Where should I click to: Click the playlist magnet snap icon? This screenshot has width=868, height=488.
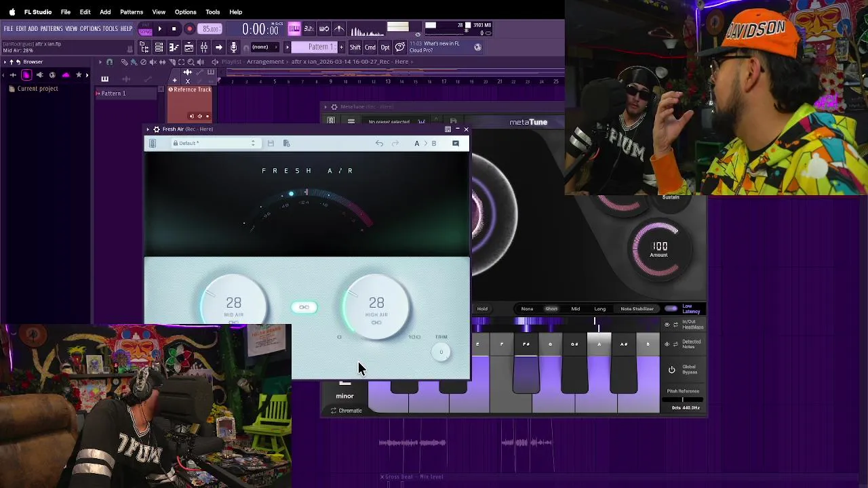[109, 62]
